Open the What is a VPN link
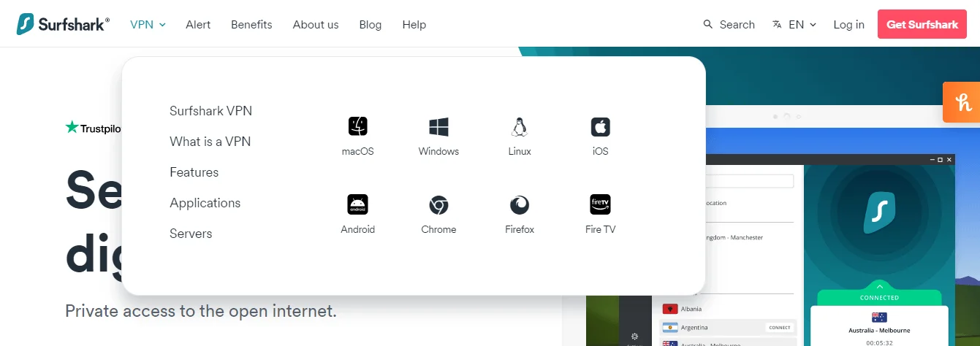 pos(210,142)
